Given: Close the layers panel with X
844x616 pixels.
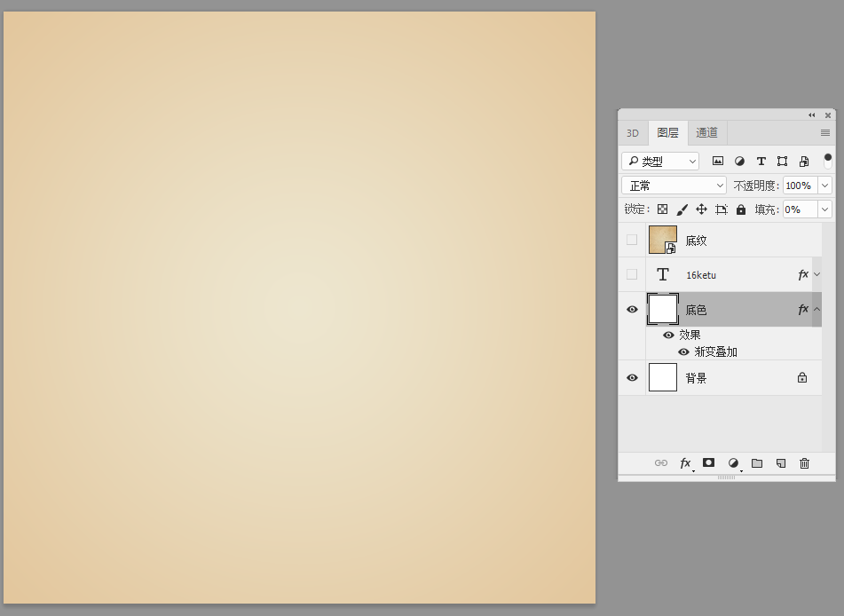Looking at the screenshot, I should tap(828, 115).
